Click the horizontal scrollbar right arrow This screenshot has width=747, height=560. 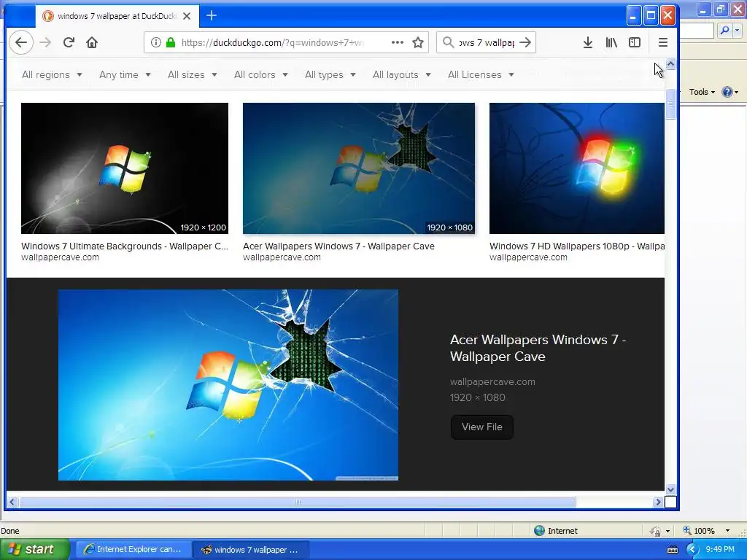(x=659, y=502)
